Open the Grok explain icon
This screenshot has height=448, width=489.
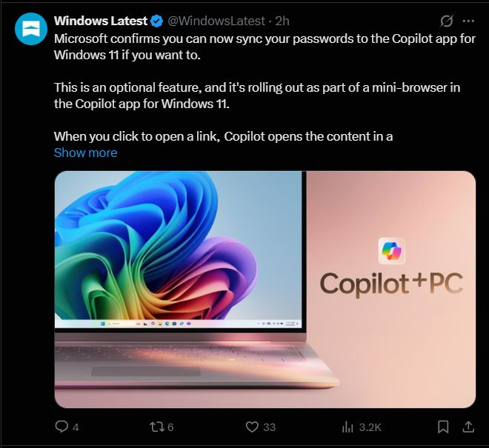(x=446, y=20)
